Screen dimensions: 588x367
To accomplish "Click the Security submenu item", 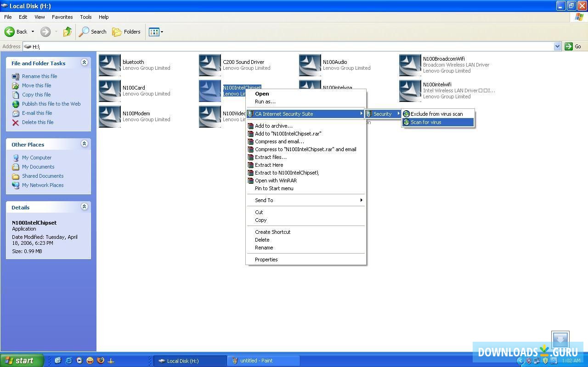I will 384,114.
